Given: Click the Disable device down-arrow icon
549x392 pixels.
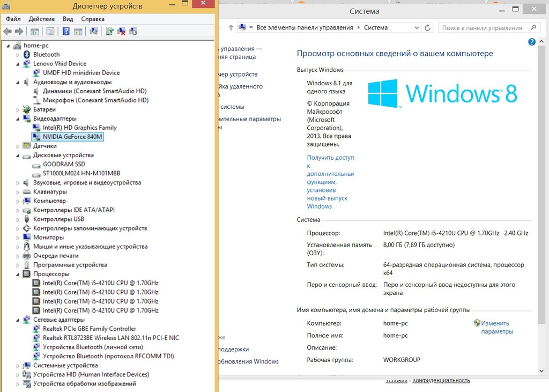Looking at the screenshot, I should 133,32.
